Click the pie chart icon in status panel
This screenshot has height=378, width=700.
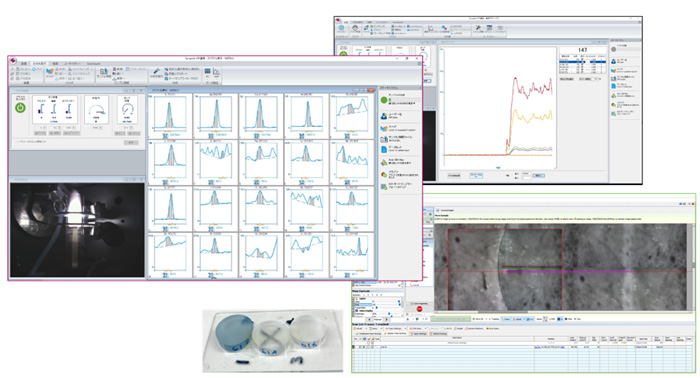(x=384, y=163)
